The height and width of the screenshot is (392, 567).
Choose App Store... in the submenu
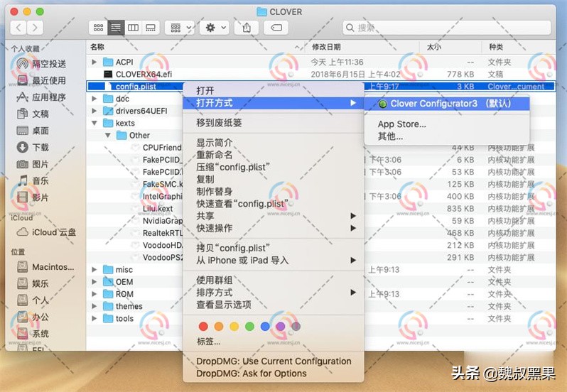pos(447,124)
